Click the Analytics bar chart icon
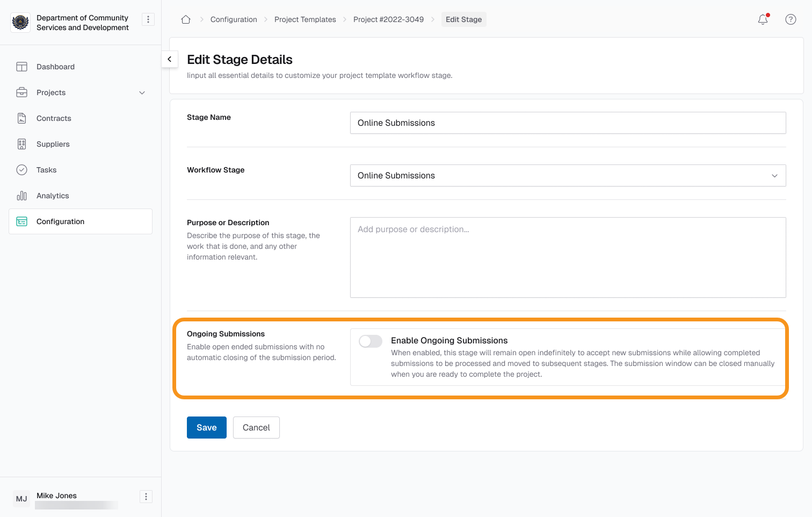This screenshot has width=812, height=517. (21, 196)
